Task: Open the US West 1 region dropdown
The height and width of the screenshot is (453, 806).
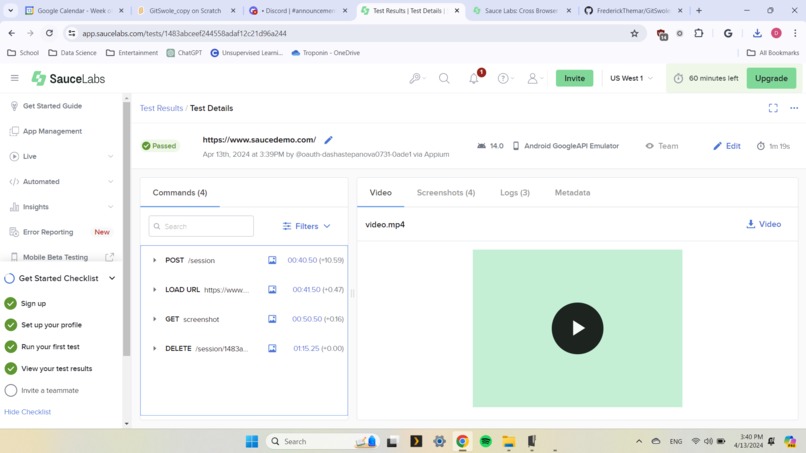Action: (x=631, y=78)
